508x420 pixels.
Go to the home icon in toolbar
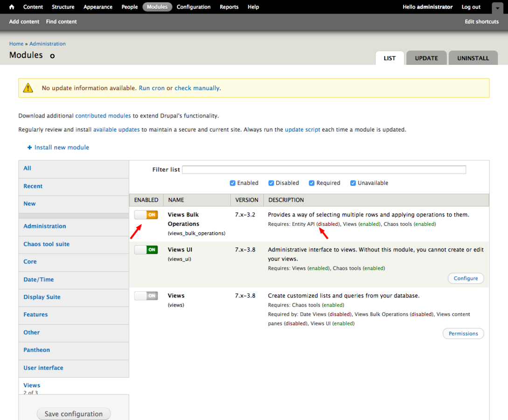click(x=12, y=7)
